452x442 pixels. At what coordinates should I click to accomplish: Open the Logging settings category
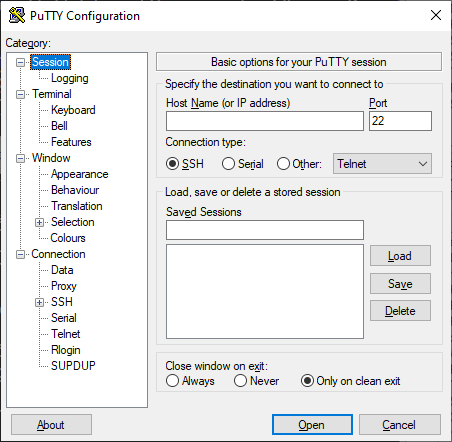click(x=70, y=78)
